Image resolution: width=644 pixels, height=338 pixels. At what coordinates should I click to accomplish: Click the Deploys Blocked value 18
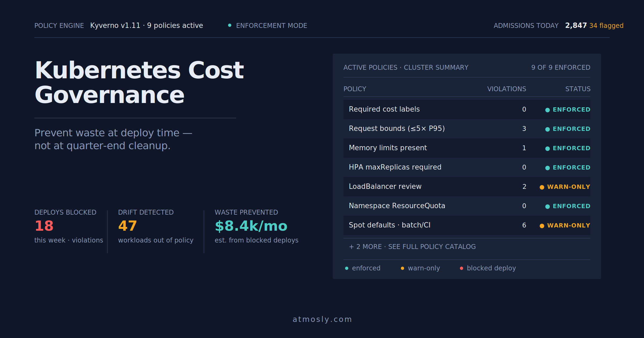44,226
